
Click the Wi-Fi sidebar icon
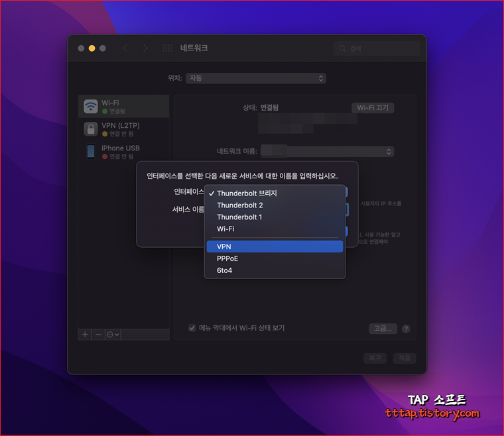pyautogui.click(x=91, y=106)
